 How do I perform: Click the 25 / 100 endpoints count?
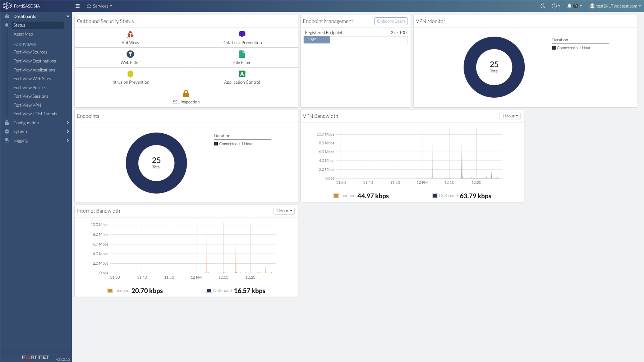(399, 33)
